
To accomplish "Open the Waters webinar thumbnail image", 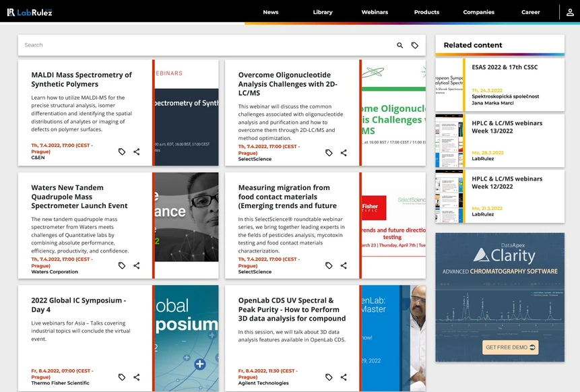I will coord(187,217).
